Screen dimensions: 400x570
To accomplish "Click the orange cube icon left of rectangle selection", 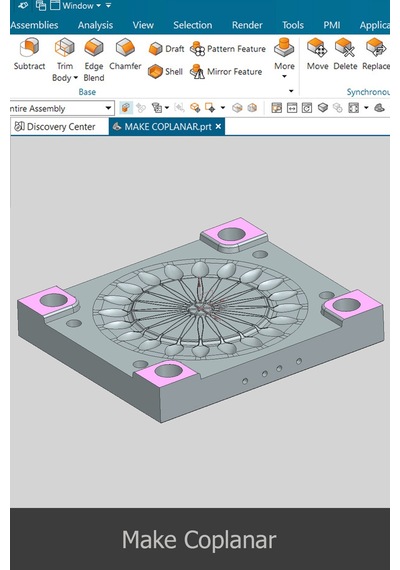I will tap(195, 108).
